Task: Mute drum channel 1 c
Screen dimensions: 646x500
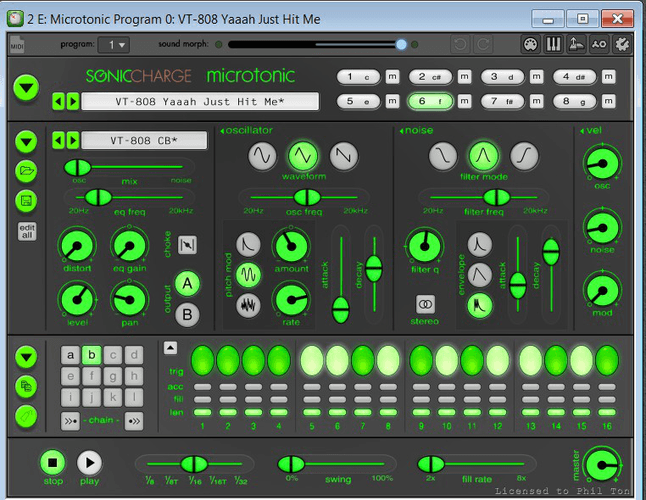Action: [392, 77]
